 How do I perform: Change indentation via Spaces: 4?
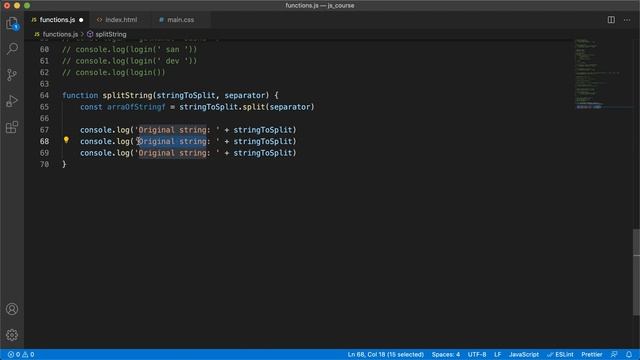tap(446, 354)
